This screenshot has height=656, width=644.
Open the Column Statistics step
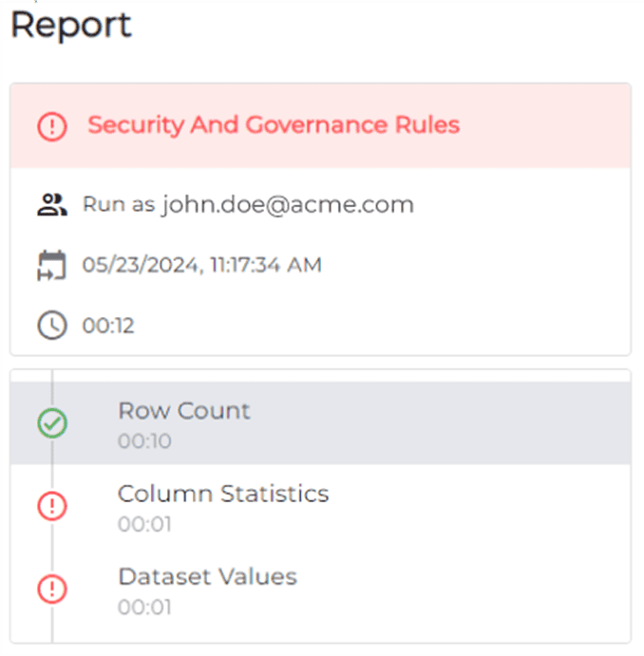coord(223,494)
